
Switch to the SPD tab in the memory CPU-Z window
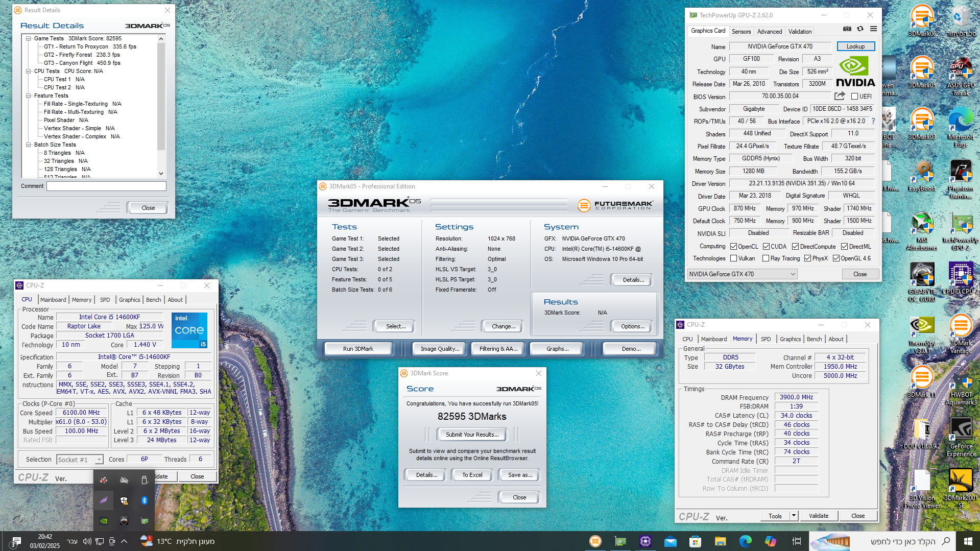click(766, 339)
